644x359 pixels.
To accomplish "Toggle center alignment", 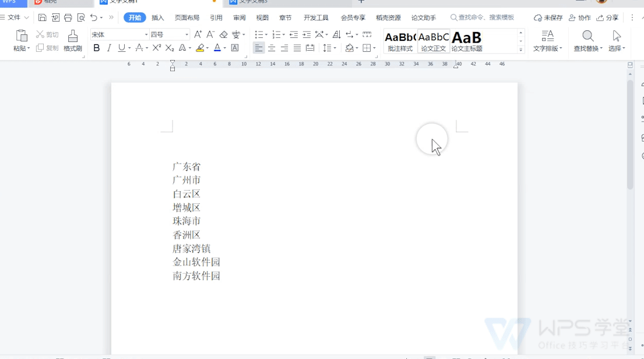I will (x=272, y=47).
